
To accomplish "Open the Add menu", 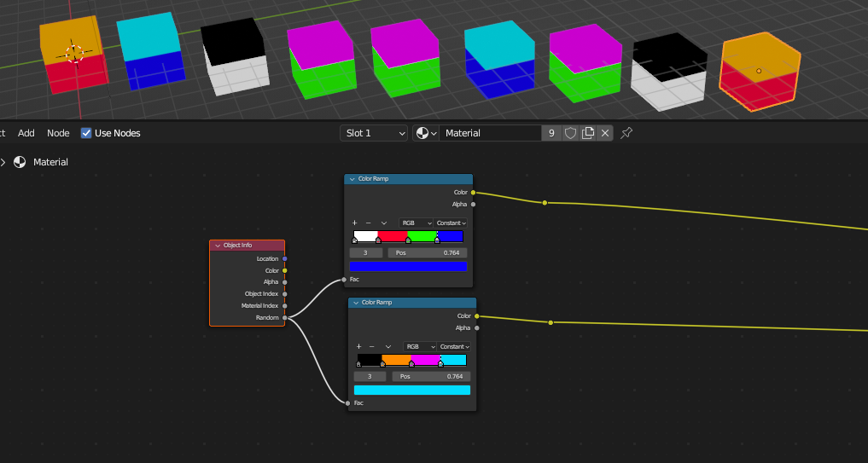I will 26,133.
